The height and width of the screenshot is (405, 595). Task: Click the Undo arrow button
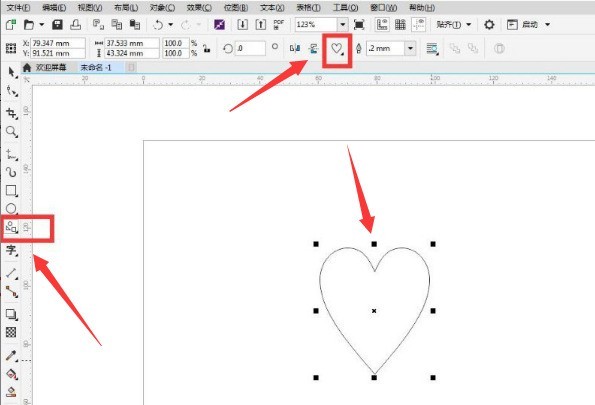[158, 25]
